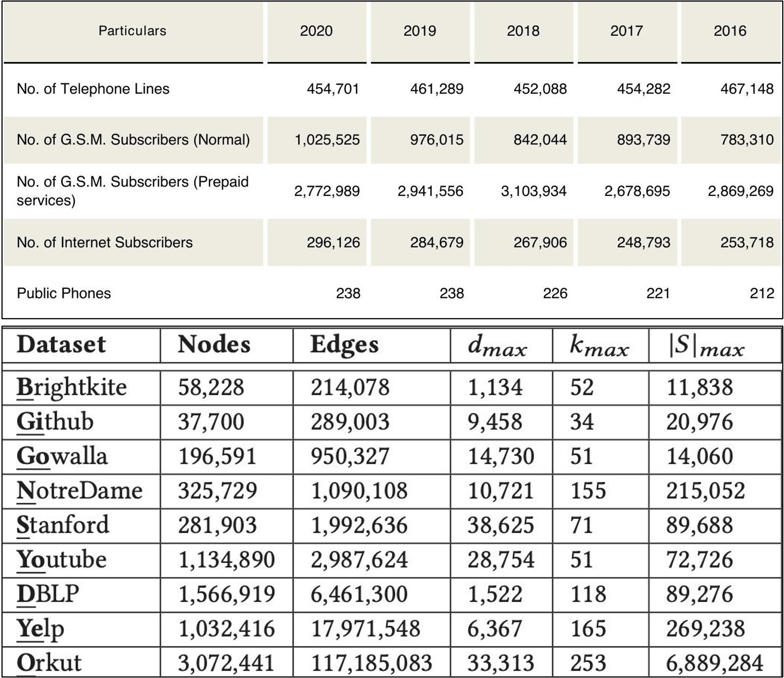Viewport: 784px width, 678px height.
Task: Select the Nodes column header
Action: 214,344
